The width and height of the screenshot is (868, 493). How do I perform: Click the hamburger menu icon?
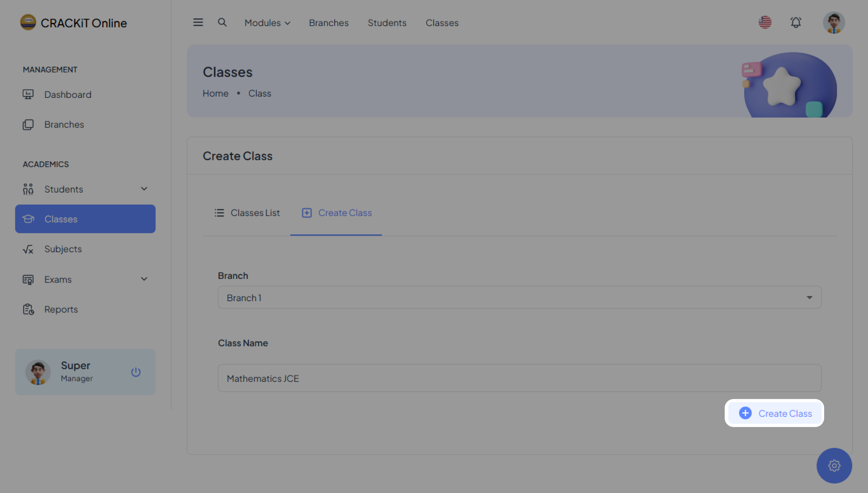coord(198,22)
